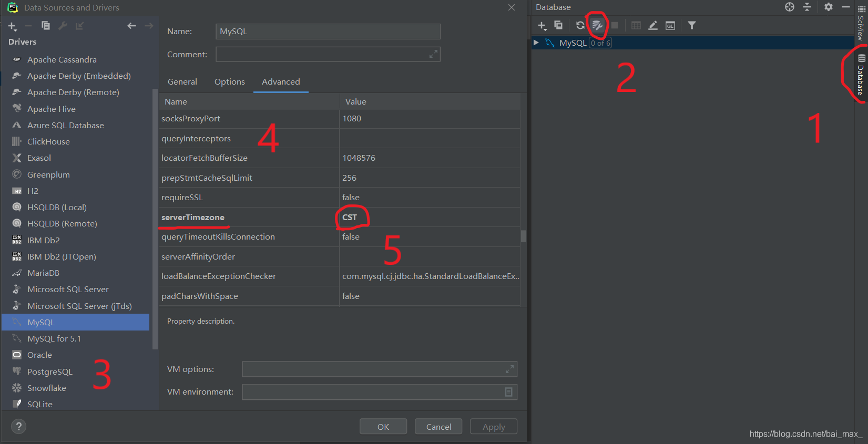Expand the VM options field
868x444 pixels.
509,369
